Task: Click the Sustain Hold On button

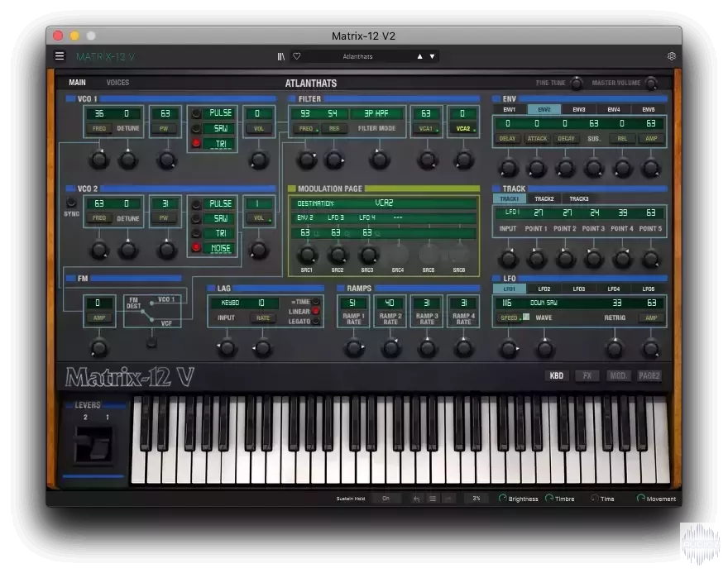Action: pos(386,499)
